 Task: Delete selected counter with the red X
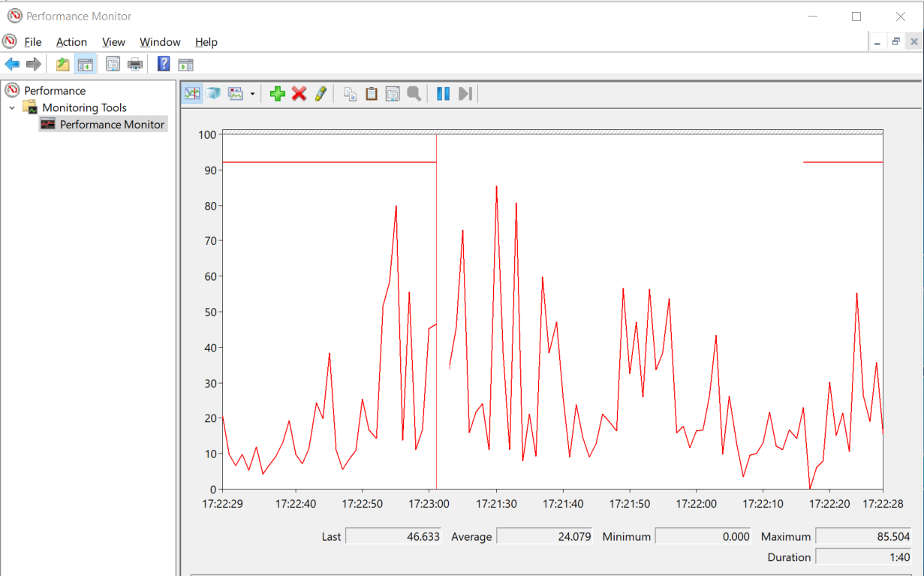[299, 94]
